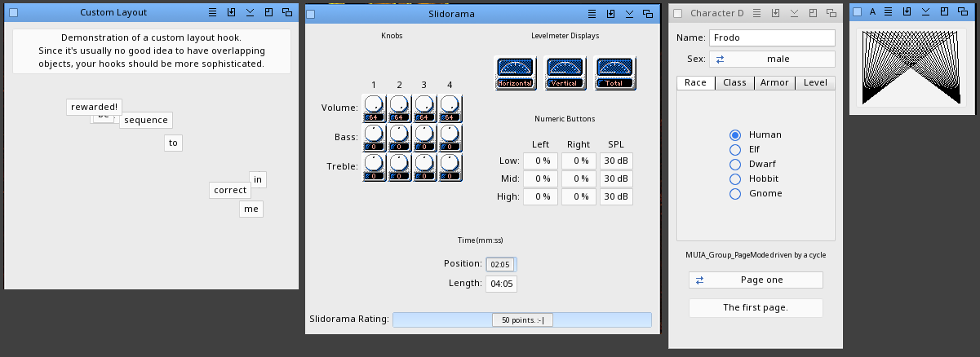Click the 'me' button in Custom Layout
The height and width of the screenshot is (357, 980).
251,209
